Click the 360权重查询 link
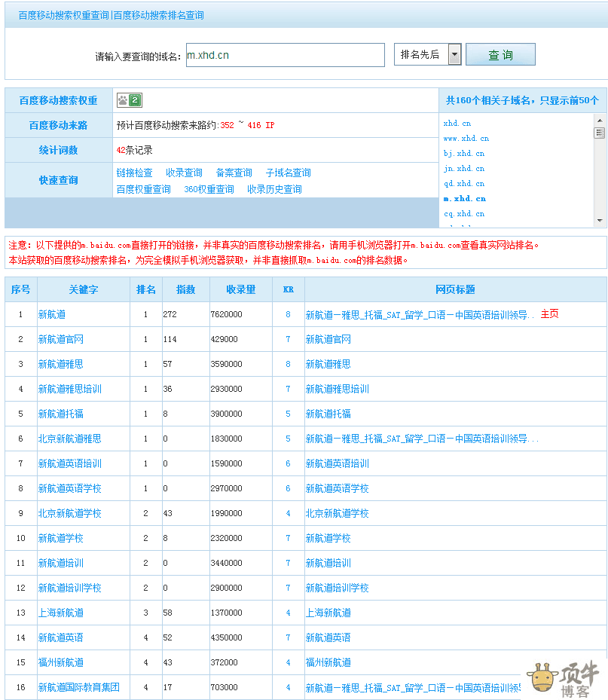 pyautogui.click(x=209, y=189)
